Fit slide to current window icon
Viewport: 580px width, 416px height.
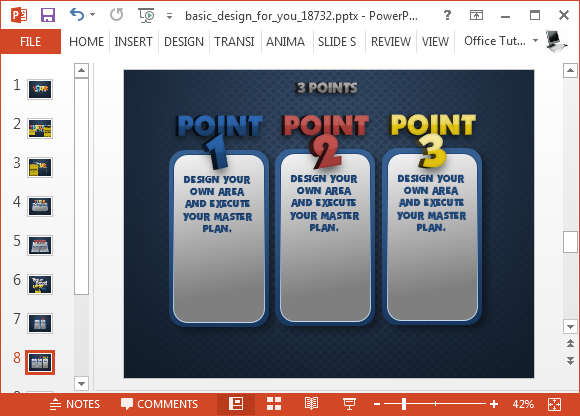tap(554, 404)
